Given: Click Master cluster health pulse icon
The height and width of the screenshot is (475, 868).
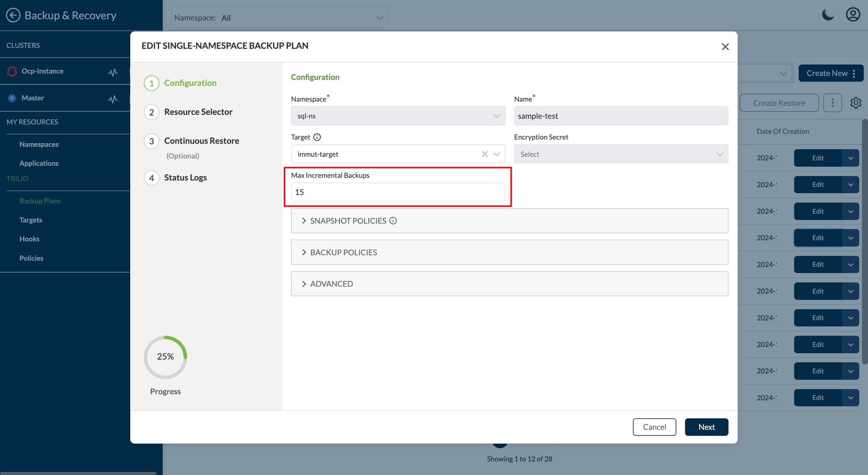Looking at the screenshot, I should point(113,99).
